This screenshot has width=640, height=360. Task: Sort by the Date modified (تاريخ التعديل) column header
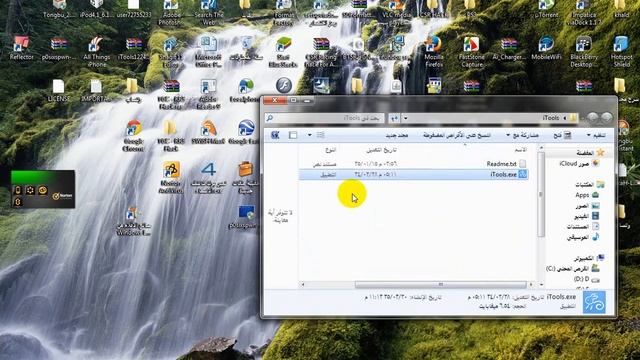click(x=381, y=150)
